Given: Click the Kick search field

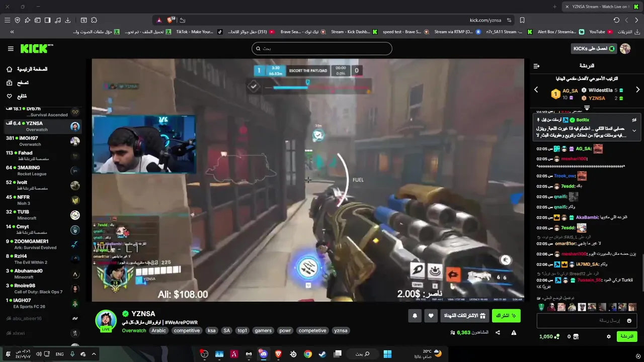Looking at the screenshot, I should click(321, 49).
